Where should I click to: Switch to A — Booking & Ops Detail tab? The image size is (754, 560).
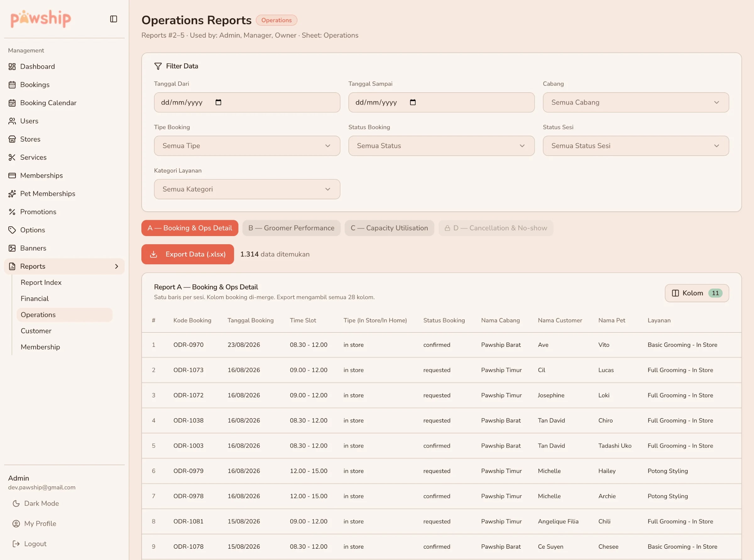190,228
